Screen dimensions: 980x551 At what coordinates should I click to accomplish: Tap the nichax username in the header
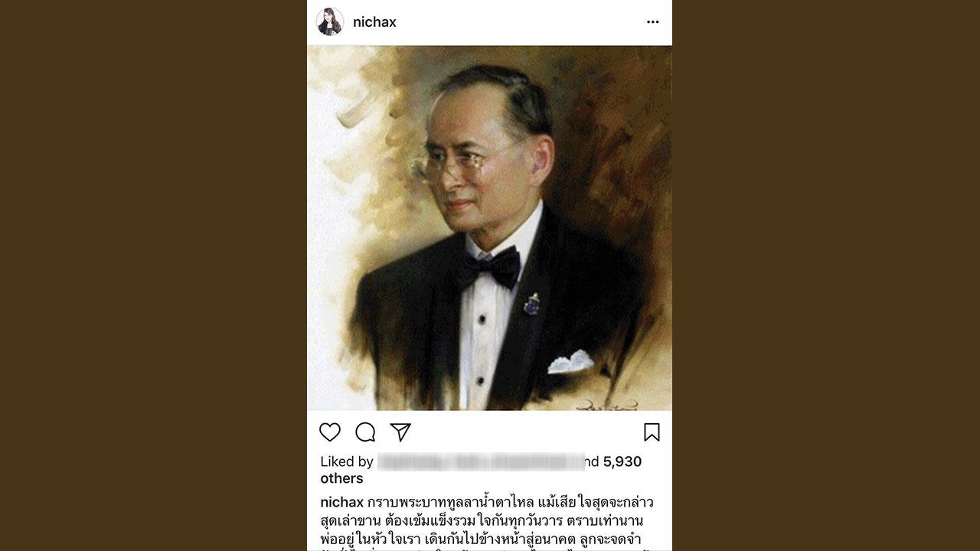coord(374,22)
